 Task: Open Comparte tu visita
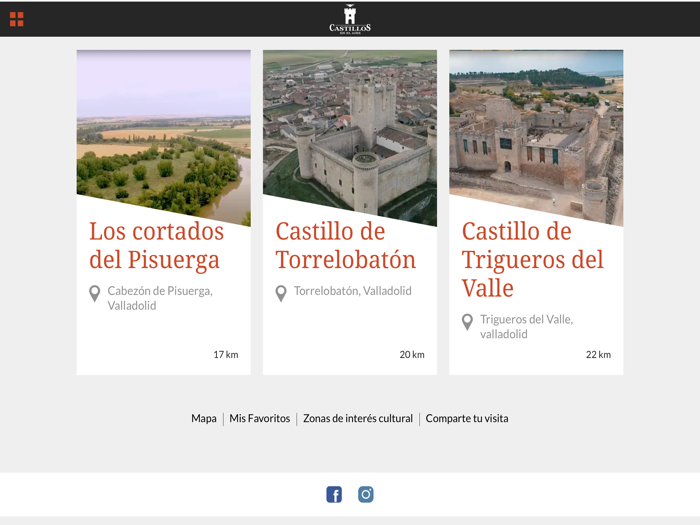[x=467, y=418]
